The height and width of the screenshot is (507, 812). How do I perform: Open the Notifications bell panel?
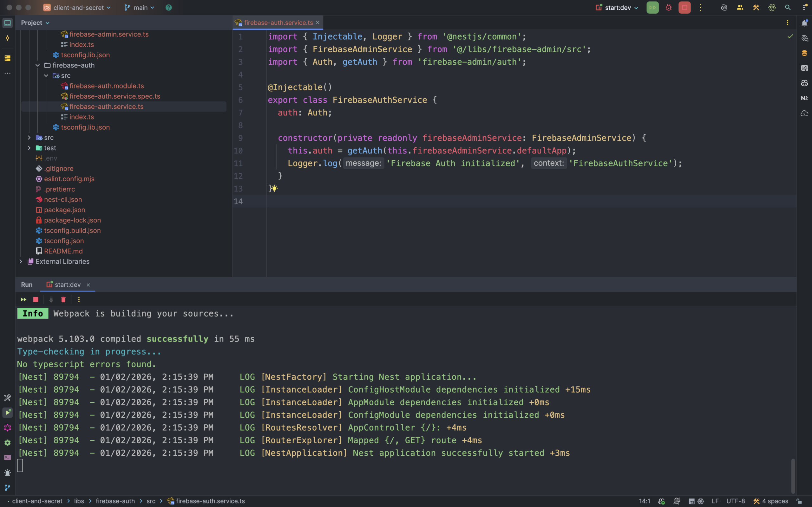tap(804, 23)
